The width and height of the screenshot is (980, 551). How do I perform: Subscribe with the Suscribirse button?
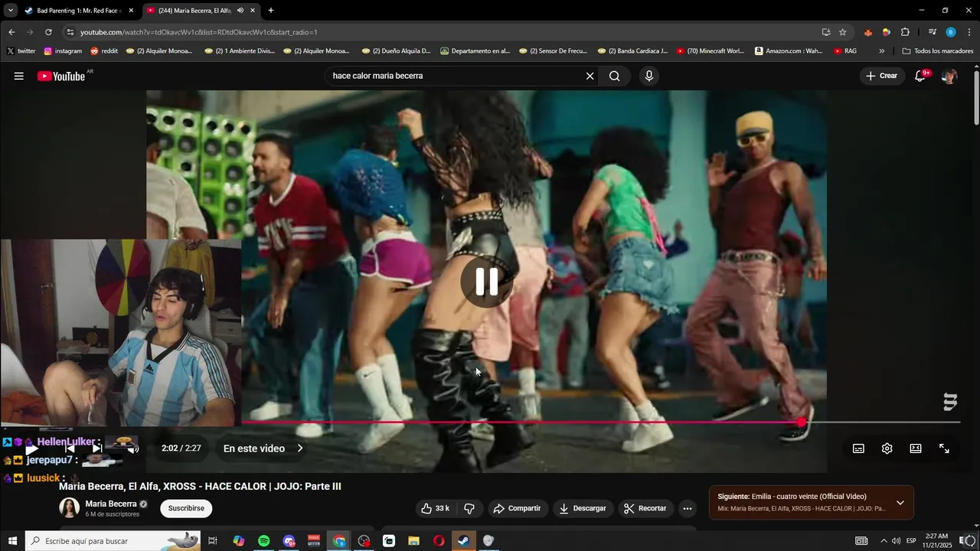[x=186, y=508]
